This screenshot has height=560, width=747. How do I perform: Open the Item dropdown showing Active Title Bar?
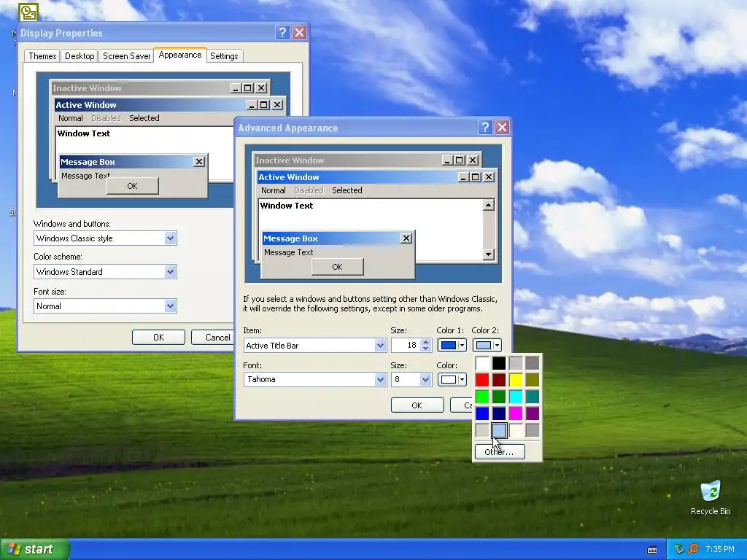[380, 345]
